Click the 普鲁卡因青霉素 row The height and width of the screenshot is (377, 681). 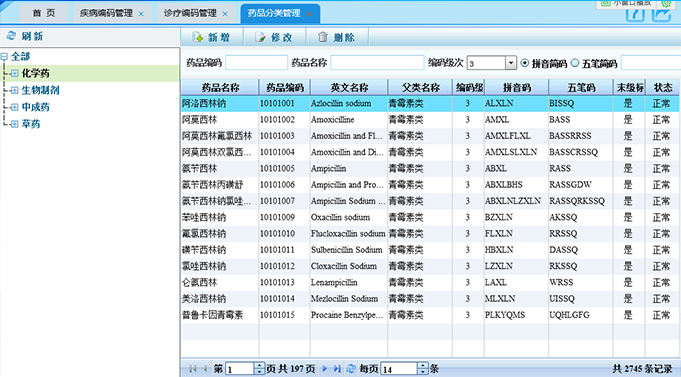430,315
